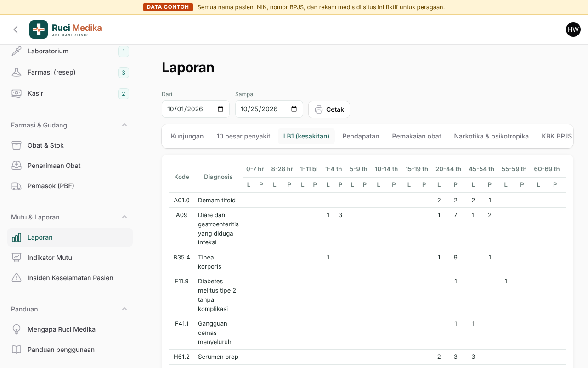
Task: Click the Insiden Keselamatan Pasien warning icon
Action: 17,278
